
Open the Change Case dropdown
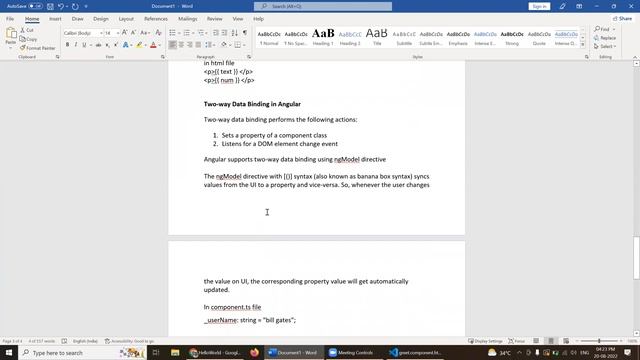(145, 33)
